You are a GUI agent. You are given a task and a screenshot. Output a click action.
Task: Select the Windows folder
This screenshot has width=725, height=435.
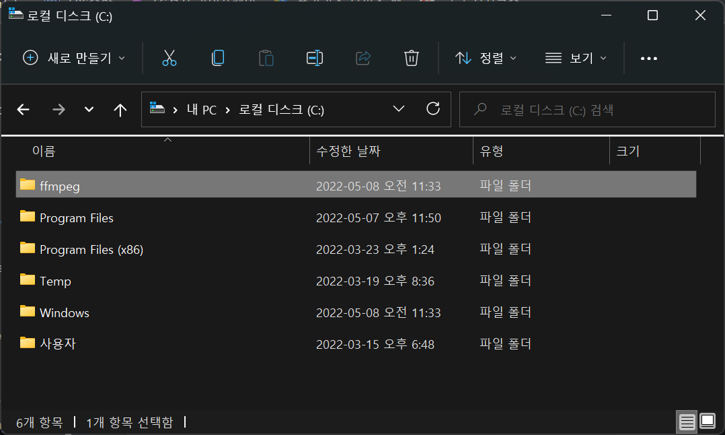356,312
